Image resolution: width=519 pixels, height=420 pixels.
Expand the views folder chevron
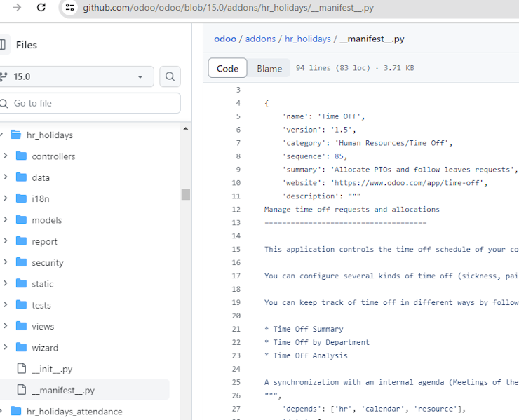click(x=6, y=325)
